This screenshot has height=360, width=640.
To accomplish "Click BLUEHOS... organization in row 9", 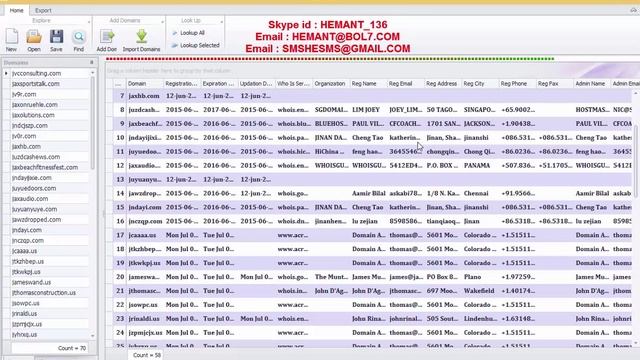I will [x=331, y=124].
